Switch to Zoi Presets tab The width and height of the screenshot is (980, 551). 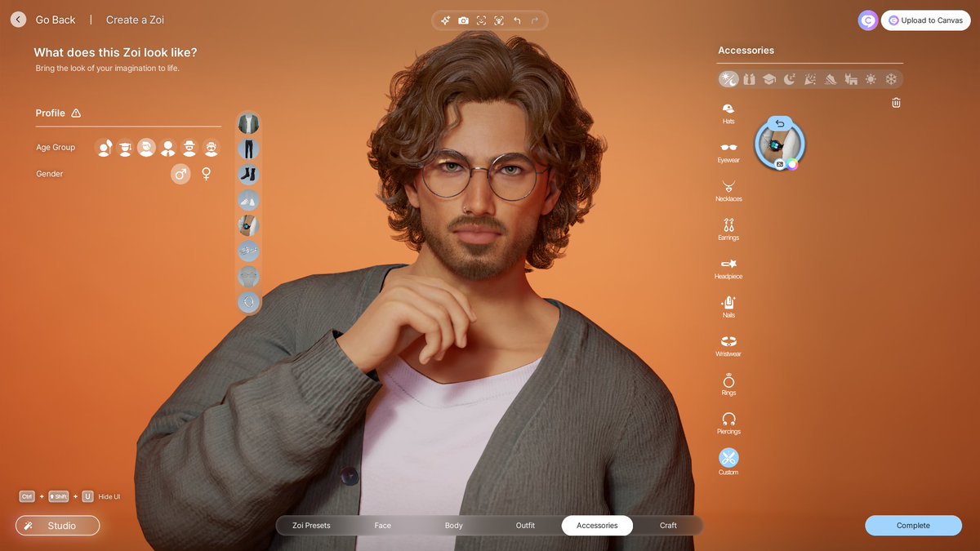pyautogui.click(x=311, y=526)
